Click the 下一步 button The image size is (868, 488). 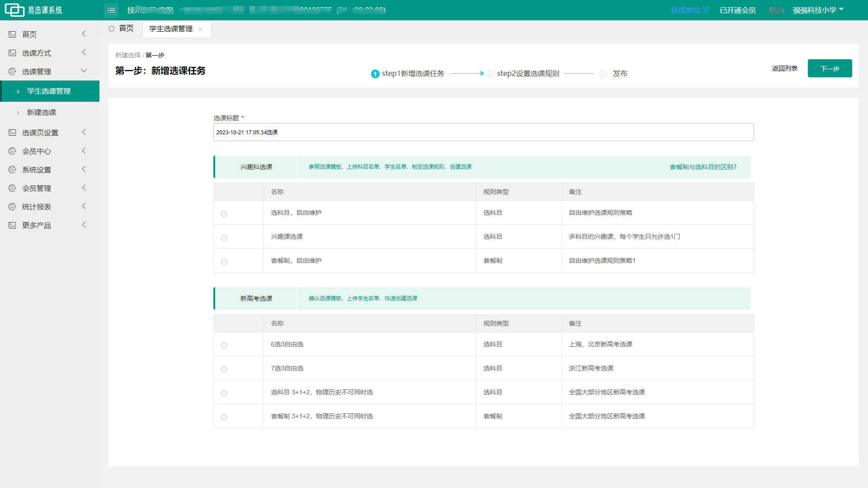click(830, 68)
